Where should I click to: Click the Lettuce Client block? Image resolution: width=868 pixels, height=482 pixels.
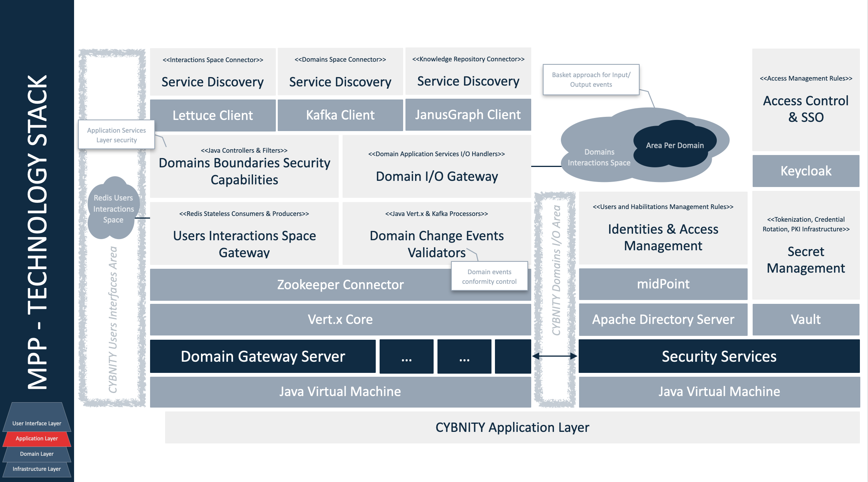tap(213, 115)
